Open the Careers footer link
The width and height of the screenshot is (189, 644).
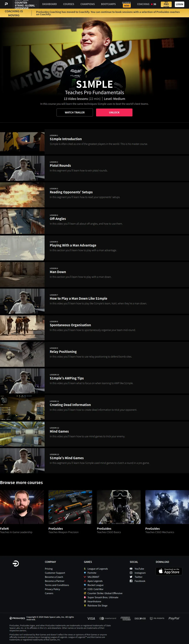click(x=49, y=593)
